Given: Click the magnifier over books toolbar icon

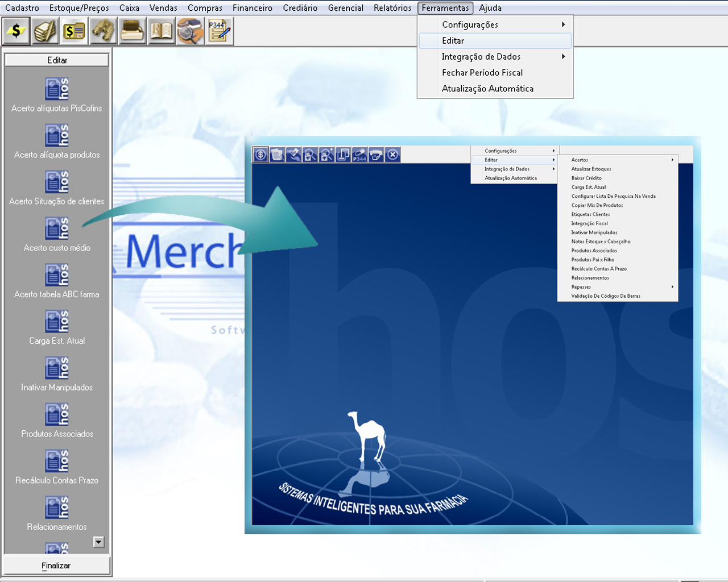Looking at the screenshot, I should [x=190, y=31].
